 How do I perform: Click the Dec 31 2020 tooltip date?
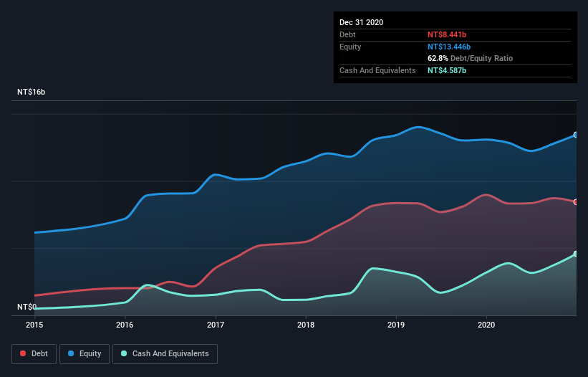[361, 22]
